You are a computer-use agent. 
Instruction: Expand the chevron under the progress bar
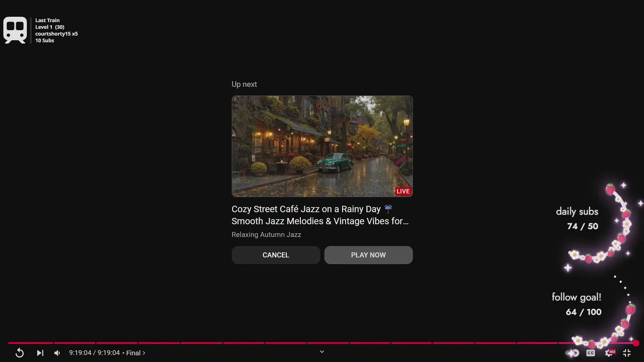322,352
